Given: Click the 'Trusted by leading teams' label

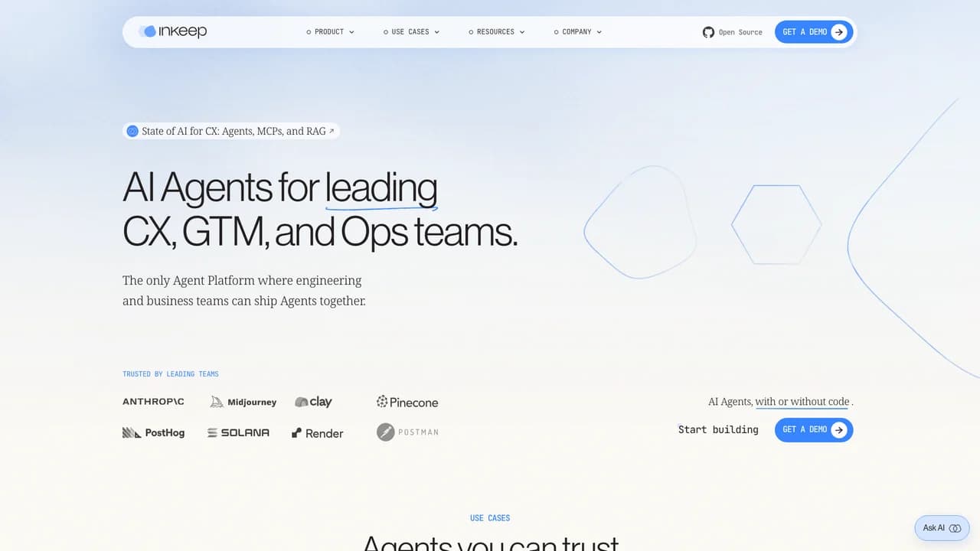Looking at the screenshot, I should [171, 374].
